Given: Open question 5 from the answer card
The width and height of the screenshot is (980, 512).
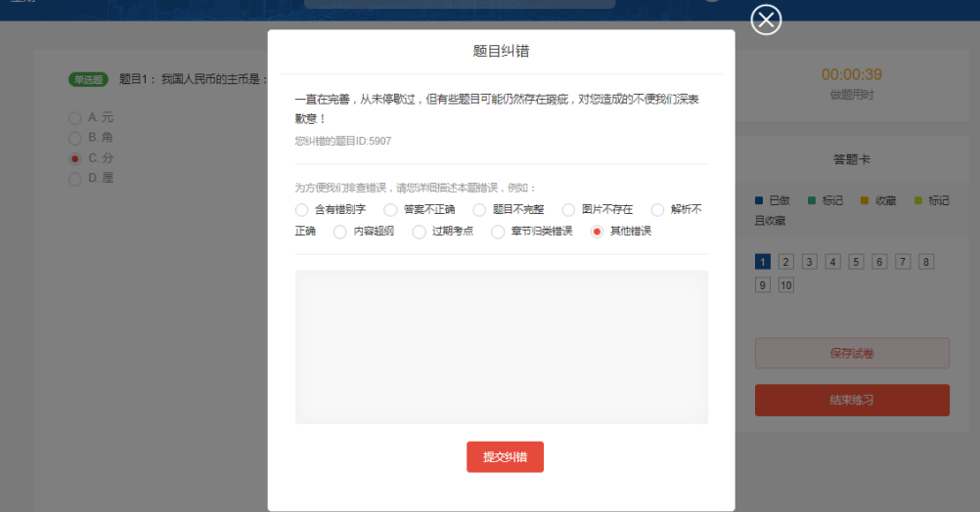Looking at the screenshot, I should click(856, 262).
